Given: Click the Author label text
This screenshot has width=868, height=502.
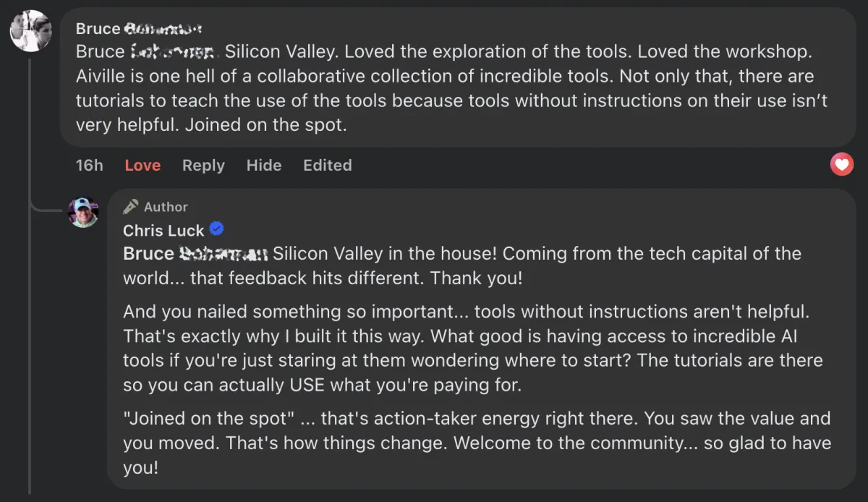Looking at the screenshot, I should pyautogui.click(x=166, y=207).
